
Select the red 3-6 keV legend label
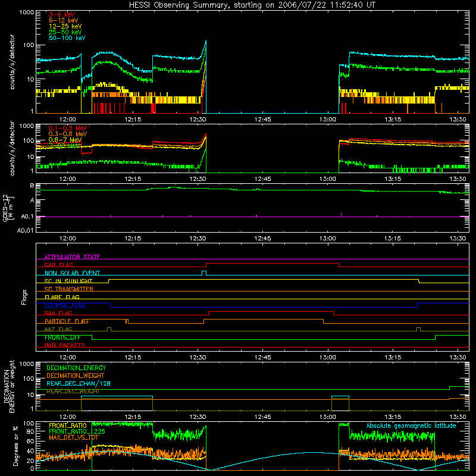pos(61,14)
